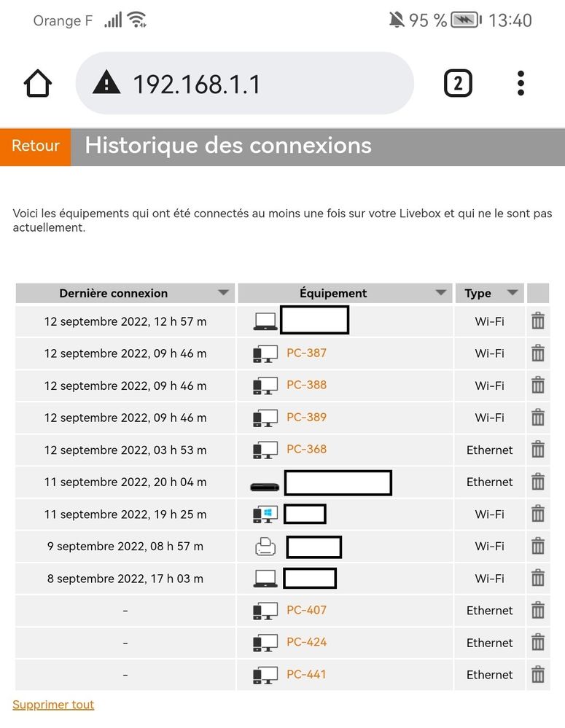The width and height of the screenshot is (565, 728).
Task: Open the browser tab switcher showing 2 tabs
Action: (459, 83)
